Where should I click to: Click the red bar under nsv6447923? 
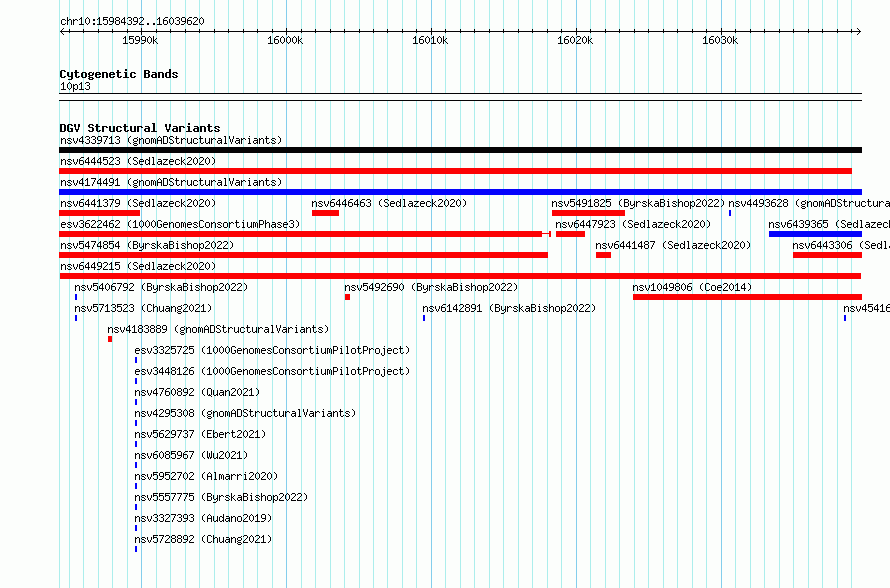(x=570, y=234)
